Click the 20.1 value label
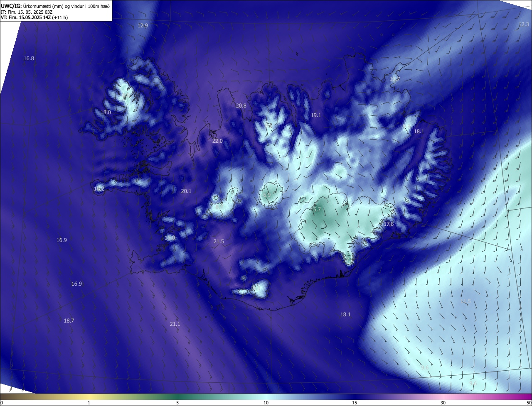 coord(186,191)
